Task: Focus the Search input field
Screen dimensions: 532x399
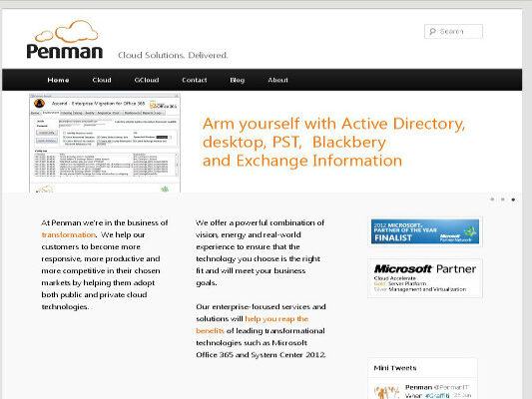Action: point(453,32)
